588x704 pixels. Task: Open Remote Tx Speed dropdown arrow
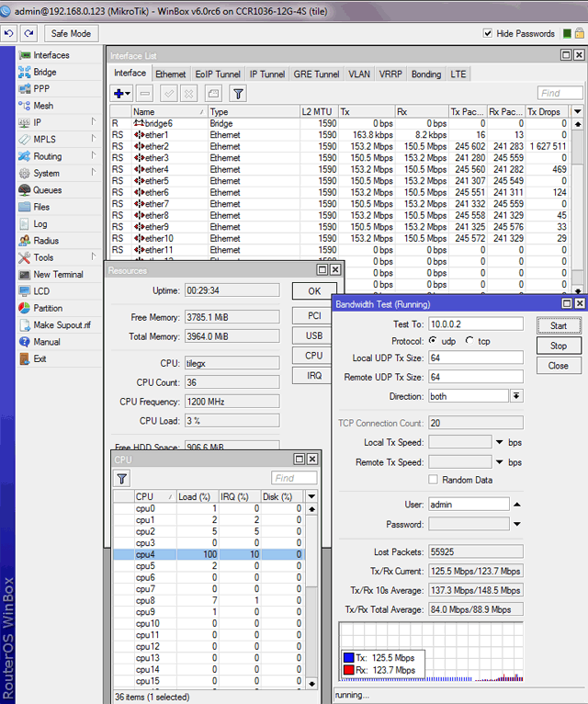[x=500, y=462]
